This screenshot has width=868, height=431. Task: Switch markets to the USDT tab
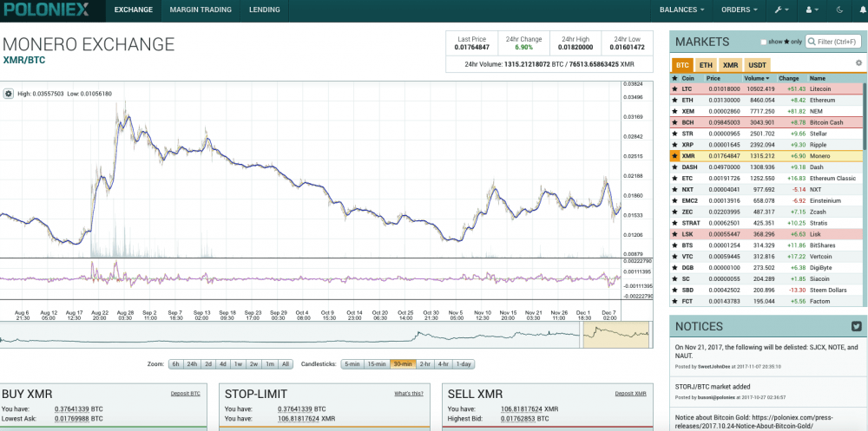coord(758,65)
